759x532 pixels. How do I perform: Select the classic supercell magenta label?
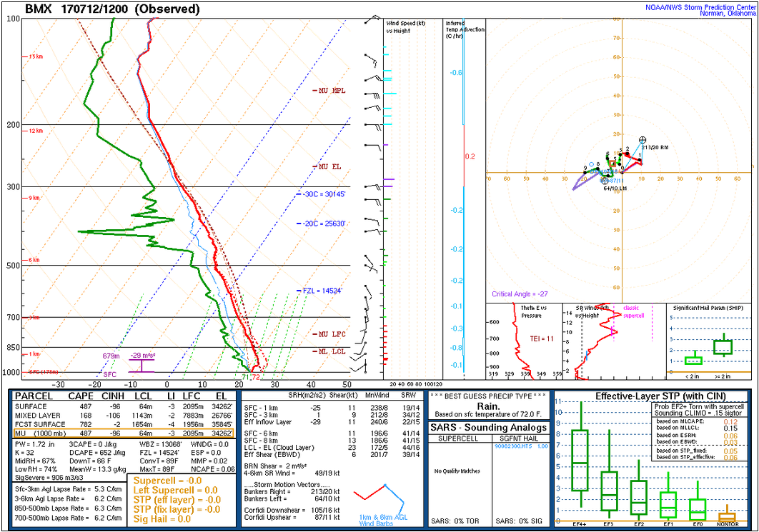634,311
